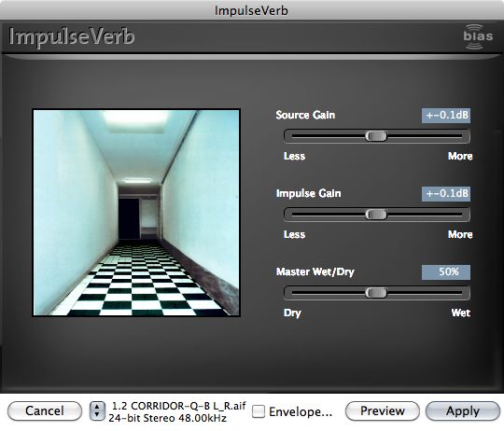Click the Source Gain slider handle

click(x=376, y=136)
